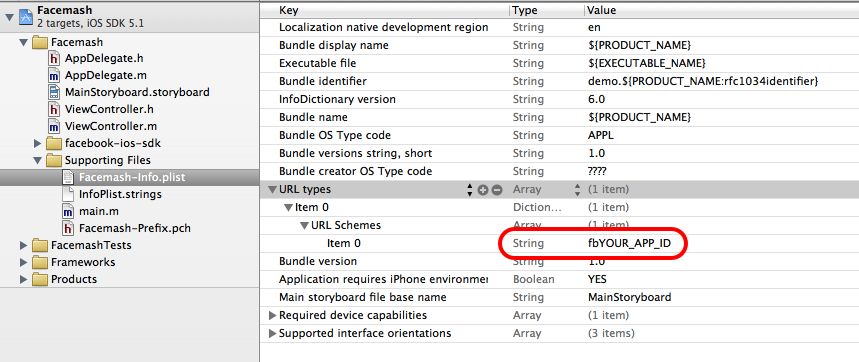
Task: Expand the Frameworks folder triangle
Action: [23, 262]
